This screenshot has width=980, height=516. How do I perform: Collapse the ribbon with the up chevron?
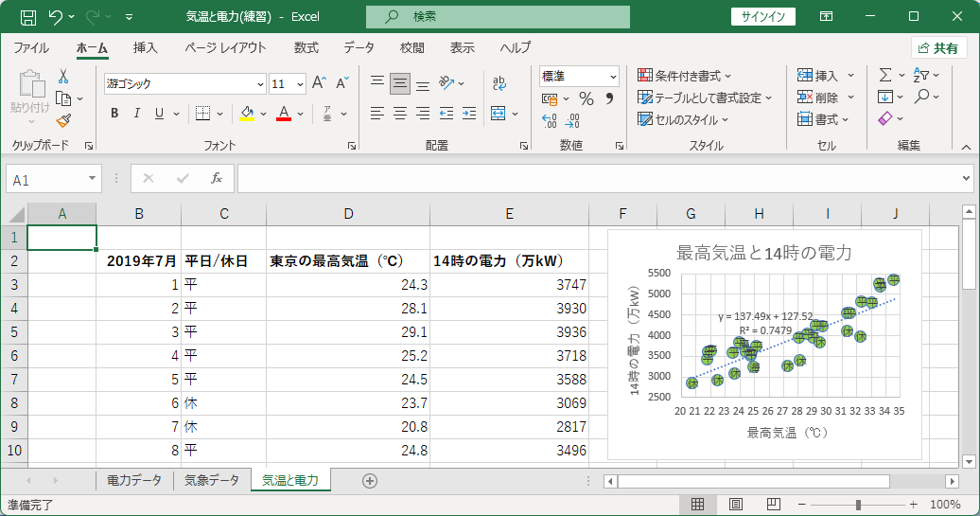pyautogui.click(x=966, y=147)
